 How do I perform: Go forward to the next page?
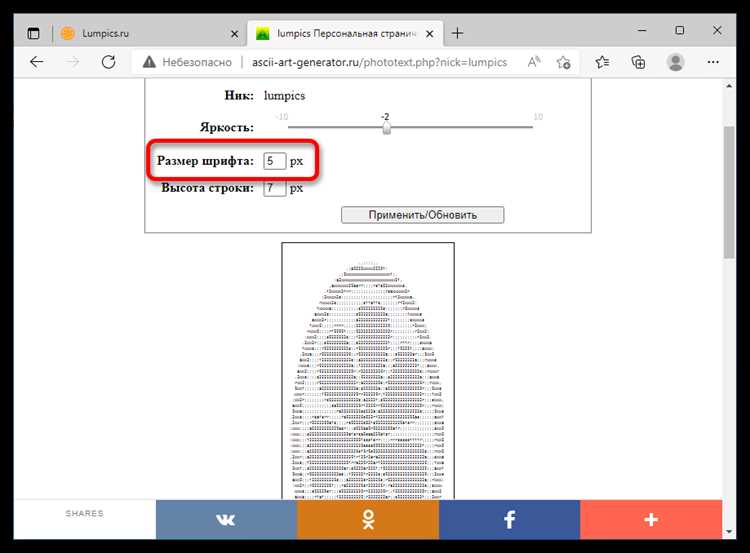click(x=73, y=62)
